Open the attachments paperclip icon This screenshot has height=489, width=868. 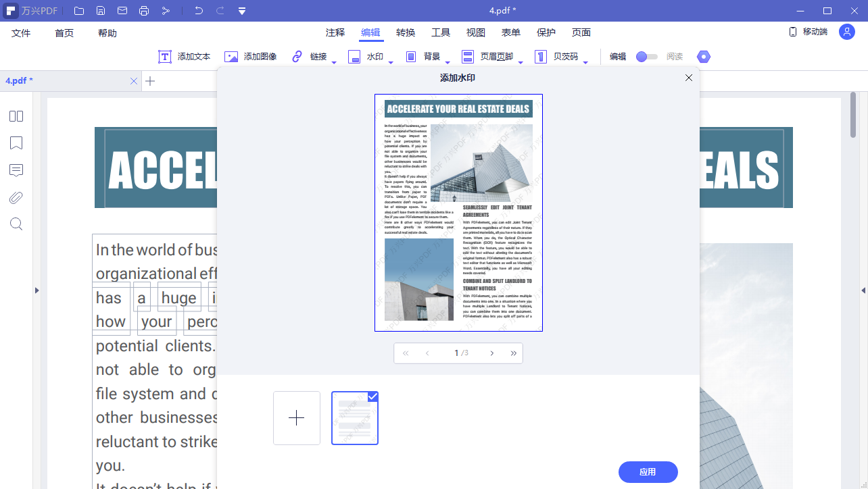pyautogui.click(x=16, y=197)
